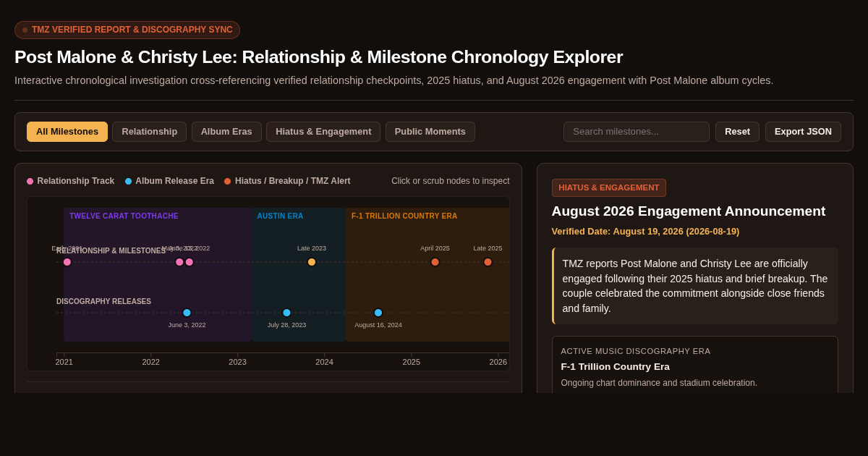Export the chronology as JSON

point(803,132)
